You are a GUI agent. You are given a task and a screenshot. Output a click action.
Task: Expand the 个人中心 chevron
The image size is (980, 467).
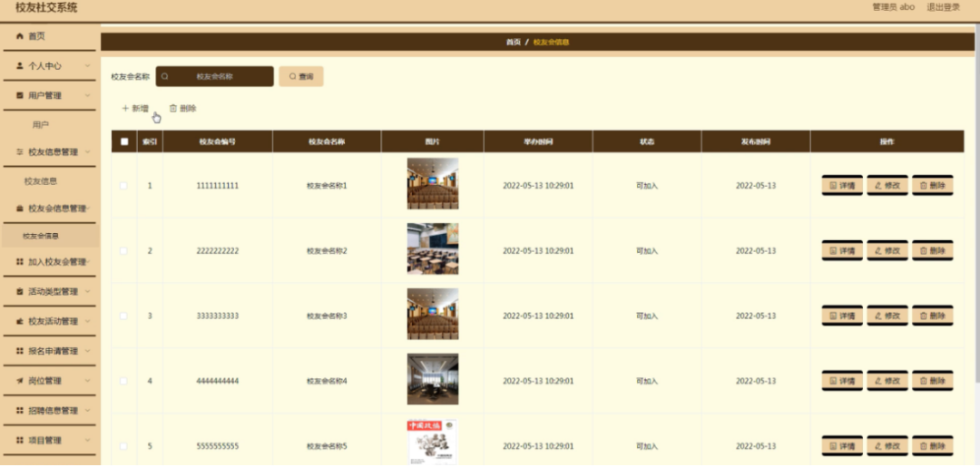click(87, 65)
